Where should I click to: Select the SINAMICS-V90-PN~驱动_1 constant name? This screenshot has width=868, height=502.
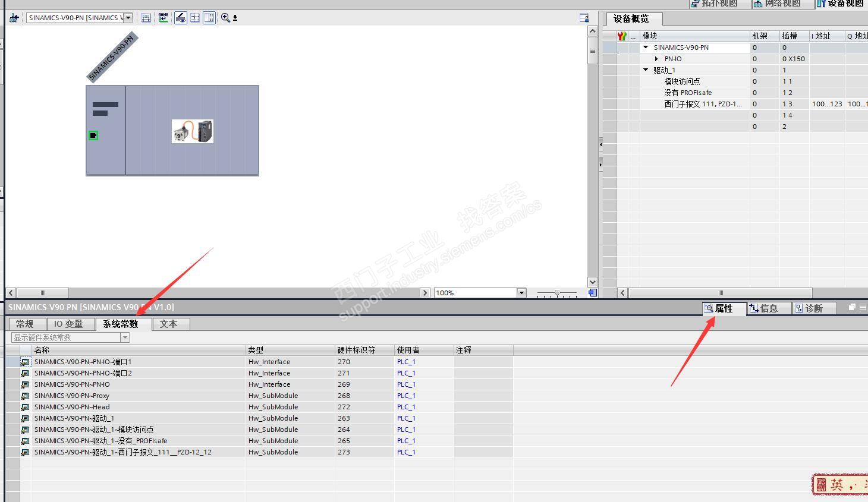74,418
